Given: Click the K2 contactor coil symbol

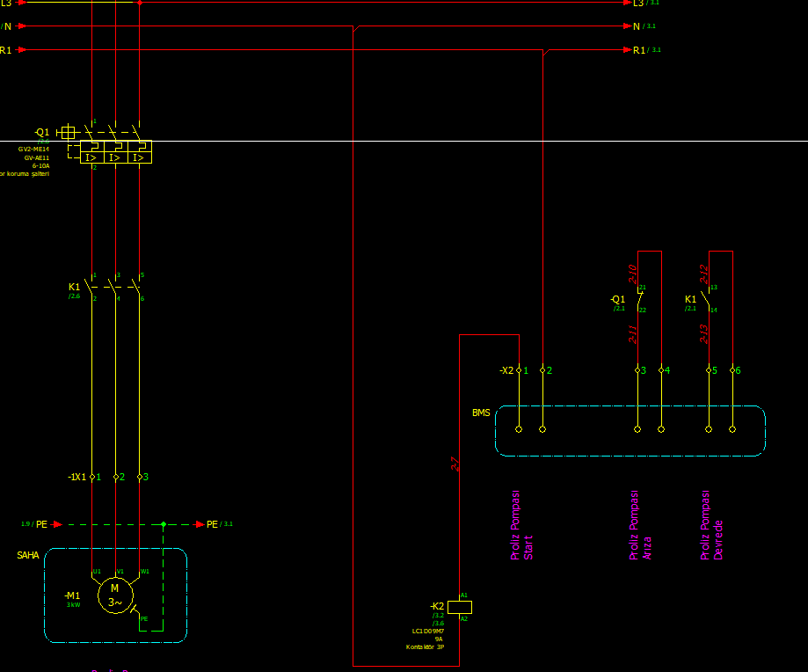Looking at the screenshot, I should 460,607.
